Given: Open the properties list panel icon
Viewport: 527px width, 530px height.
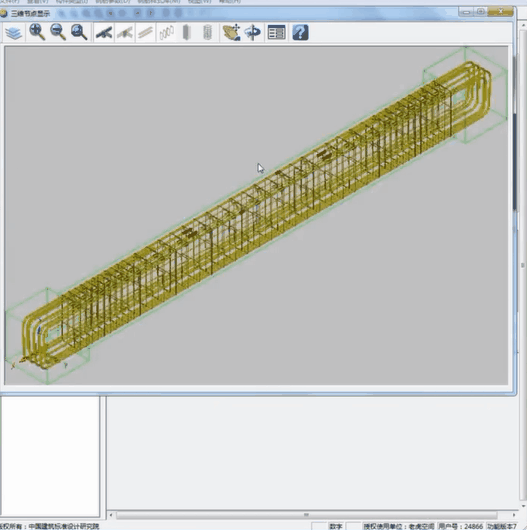Looking at the screenshot, I should point(277,33).
